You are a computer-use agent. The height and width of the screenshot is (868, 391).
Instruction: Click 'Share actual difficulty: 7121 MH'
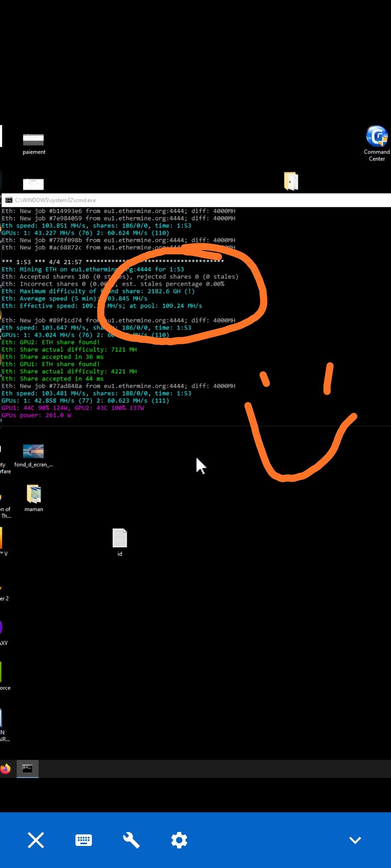pyautogui.click(x=69, y=349)
